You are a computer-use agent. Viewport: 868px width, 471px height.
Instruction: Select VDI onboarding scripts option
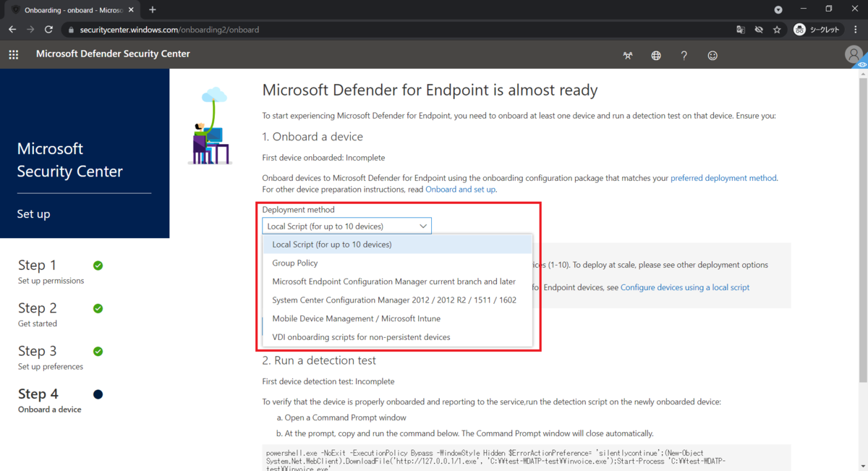coord(397,337)
